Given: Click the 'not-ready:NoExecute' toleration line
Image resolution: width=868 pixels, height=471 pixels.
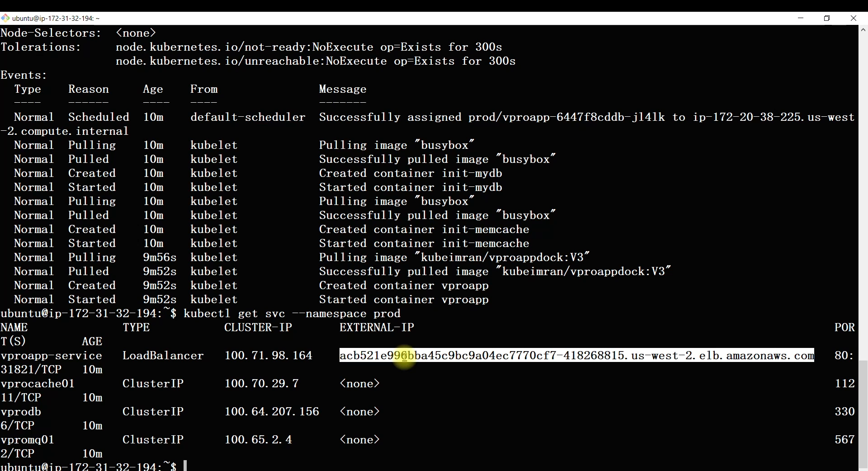Looking at the screenshot, I should pyautogui.click(x=309, y=47).
